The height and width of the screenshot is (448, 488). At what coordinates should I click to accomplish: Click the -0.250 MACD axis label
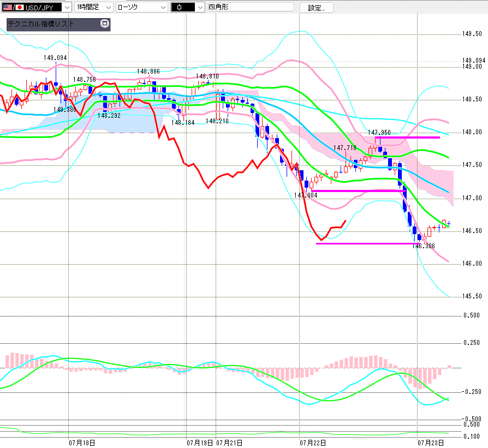click(471, 392)
